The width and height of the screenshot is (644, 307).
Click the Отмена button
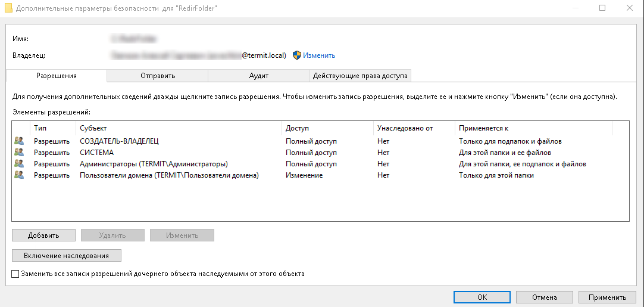[544, 297]
